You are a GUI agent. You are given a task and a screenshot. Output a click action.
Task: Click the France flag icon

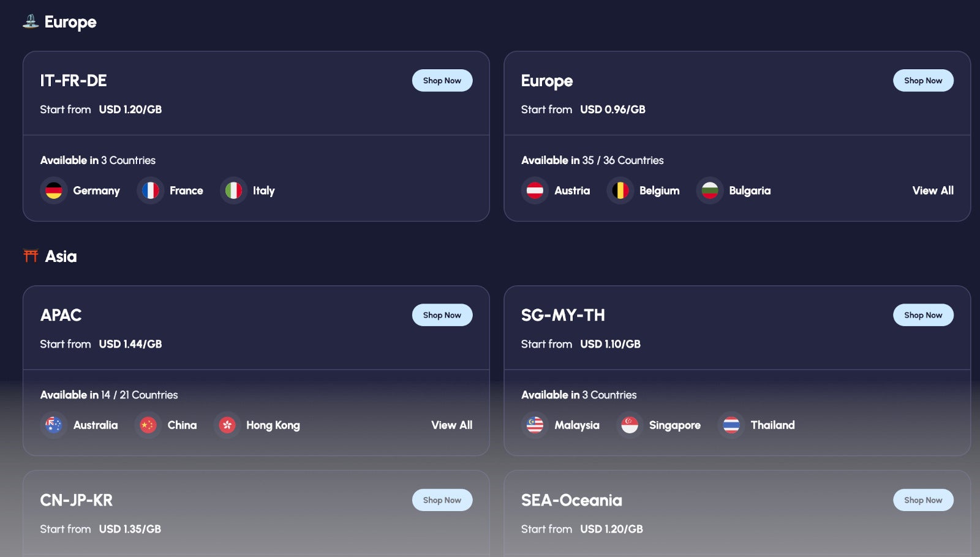point(150,190)
